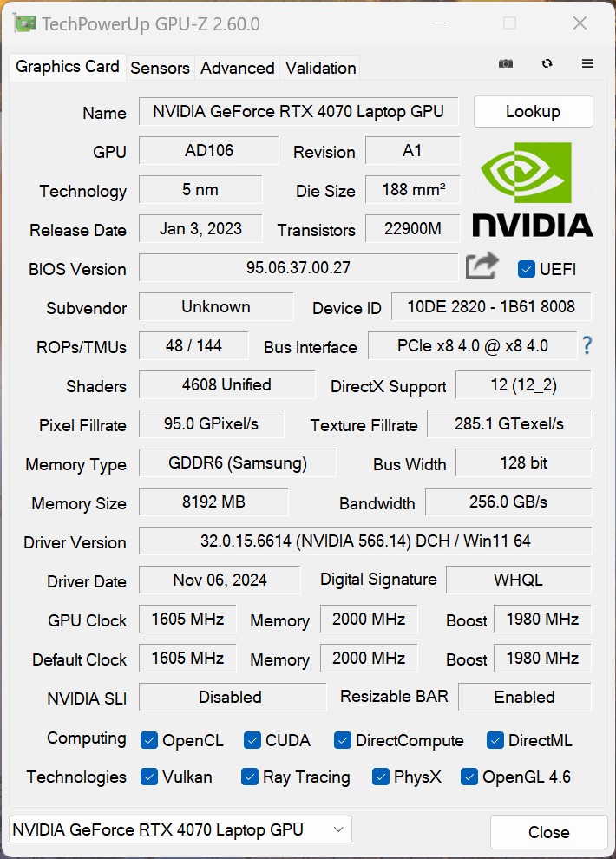Switch to the Sensors tab
The image size is (616, 859).
(160, 68)
